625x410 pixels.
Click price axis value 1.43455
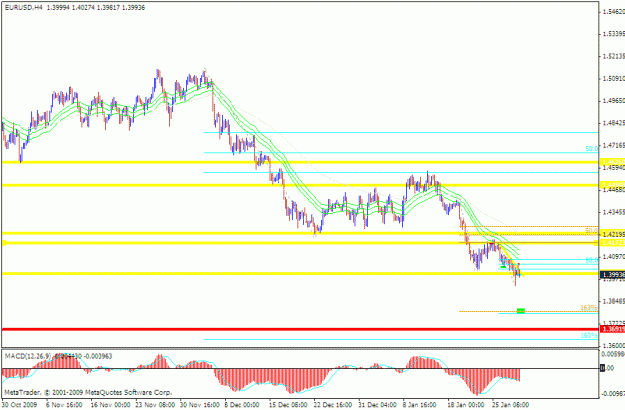614,212
